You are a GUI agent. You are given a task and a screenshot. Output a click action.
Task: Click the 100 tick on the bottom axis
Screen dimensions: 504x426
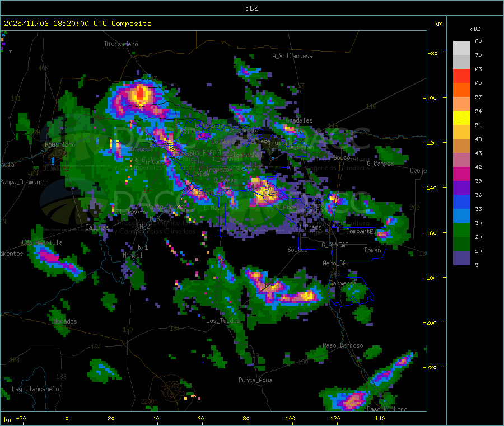[290, 419]
